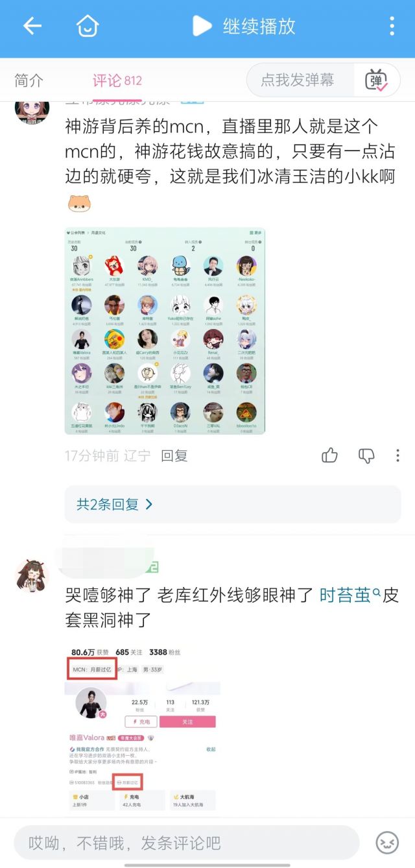Switch to the 简介 tab
Image resolution: width=415 pixels, height=868 pixels.
[x=29, y=80]
